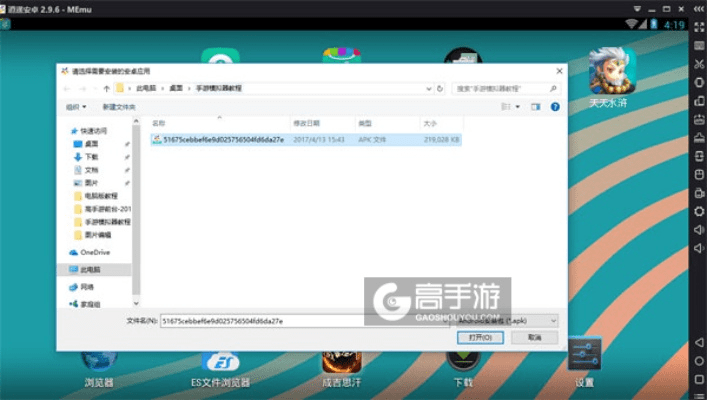Click the volume up speaker icon
The height and width of the screenshot is (400, 707).
pyautogui.click(x=699, y=230)
